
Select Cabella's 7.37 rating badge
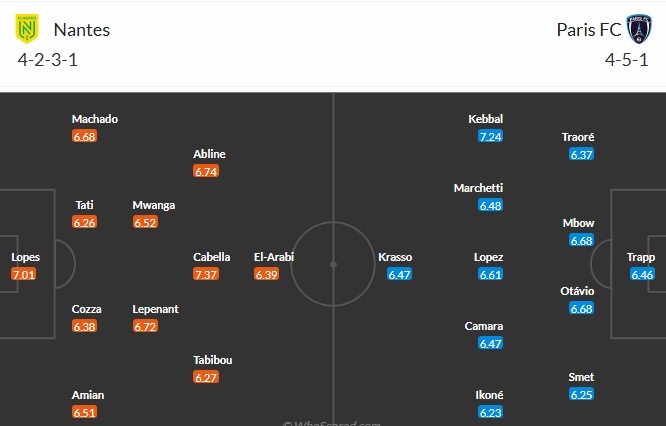point(206,274)
